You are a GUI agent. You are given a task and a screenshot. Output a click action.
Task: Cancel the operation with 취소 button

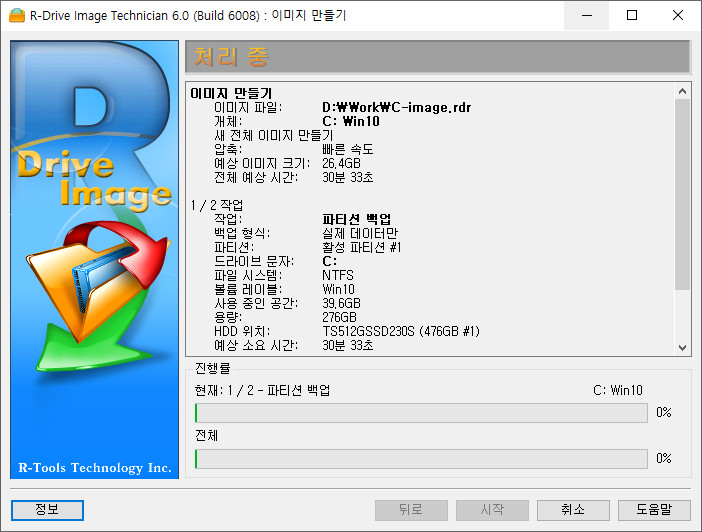[573, 510]
